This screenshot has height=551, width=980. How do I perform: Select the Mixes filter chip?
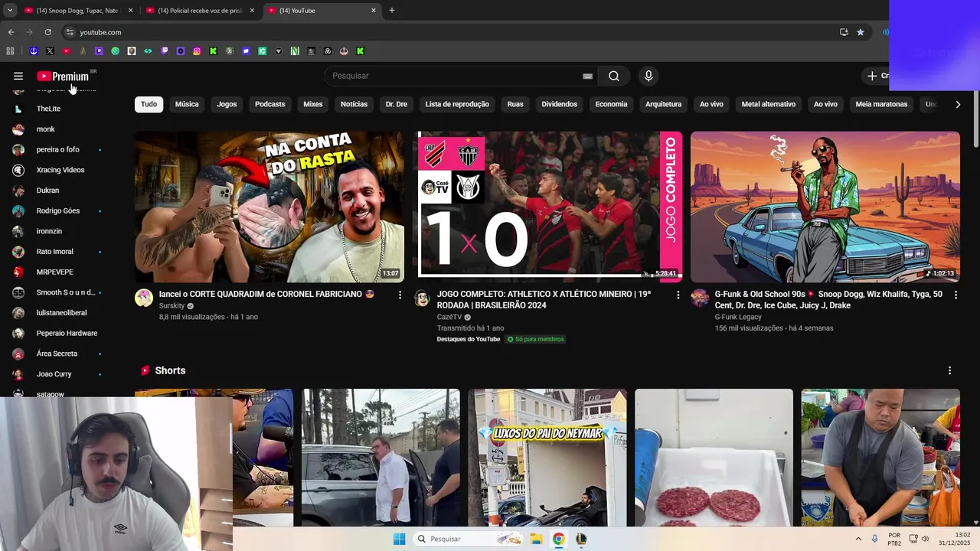point(313,104)
